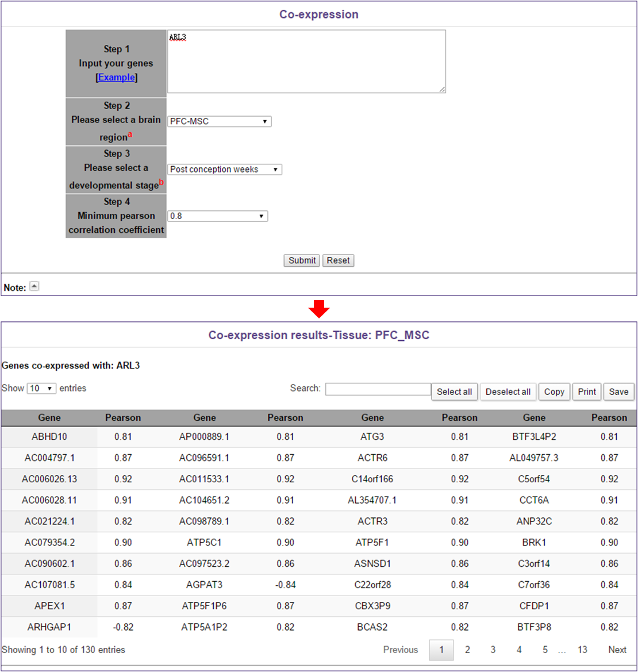The image size is (638, 672).
Task: Click the CCT6A gene cell
Action: point(534,500)
